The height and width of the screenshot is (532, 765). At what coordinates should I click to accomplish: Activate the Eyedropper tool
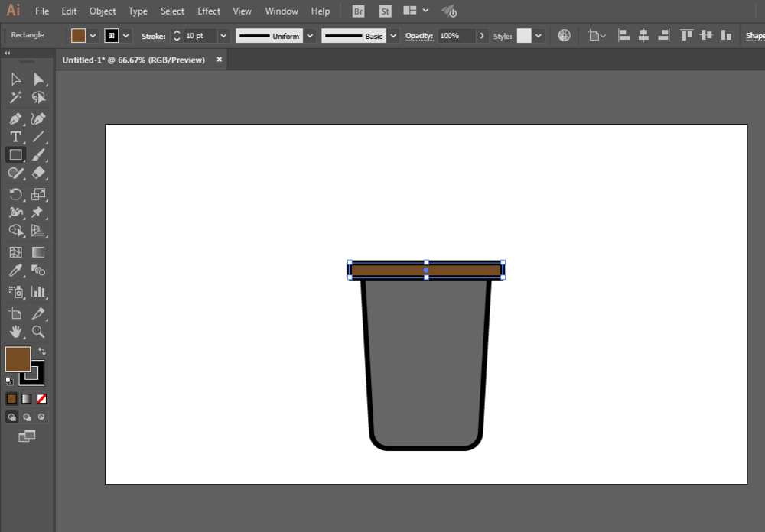[15, 271]
